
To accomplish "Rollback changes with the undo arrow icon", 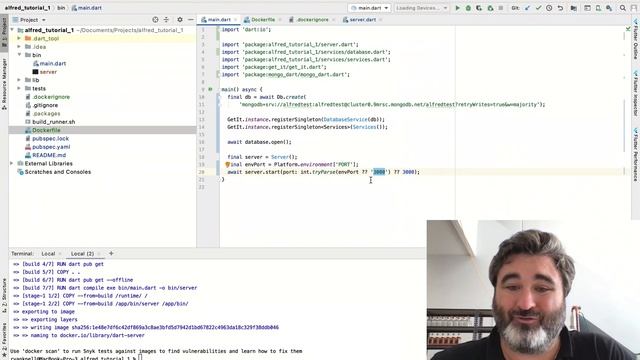I will (560, 8).
